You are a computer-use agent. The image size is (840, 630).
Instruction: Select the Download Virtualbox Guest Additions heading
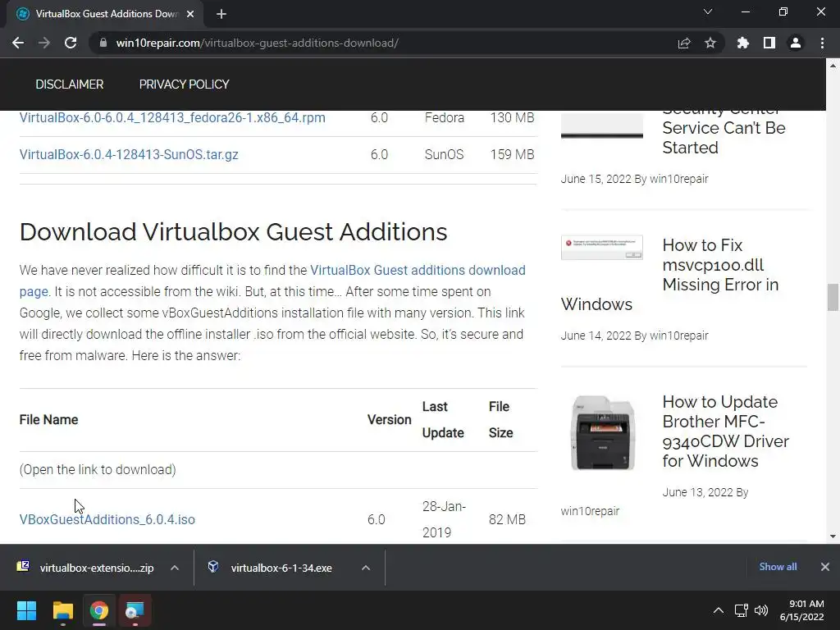tap(233, 232)
